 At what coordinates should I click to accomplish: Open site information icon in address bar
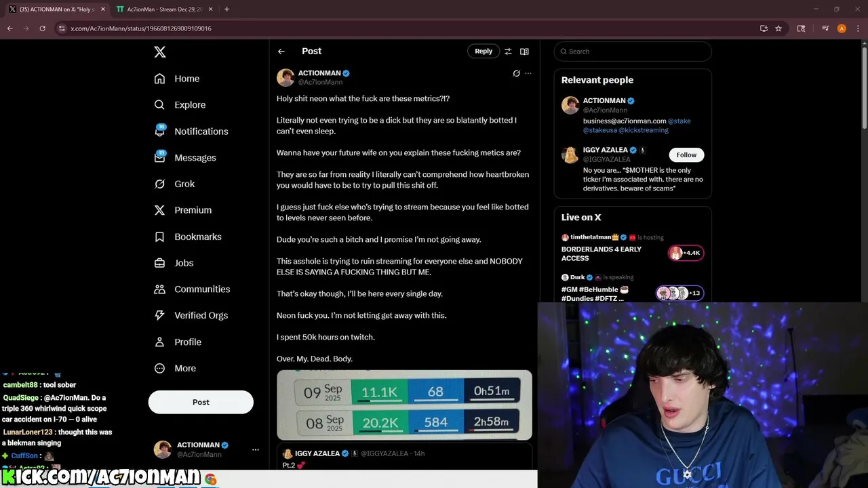62,28
